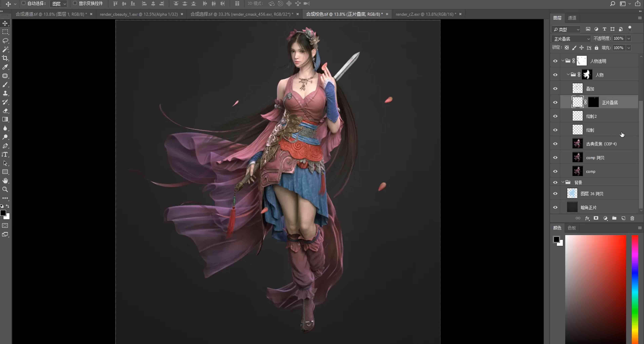This screenshot has width=644, height=344.
Task: Select the Zoom tool
Action: click(5, 189)
